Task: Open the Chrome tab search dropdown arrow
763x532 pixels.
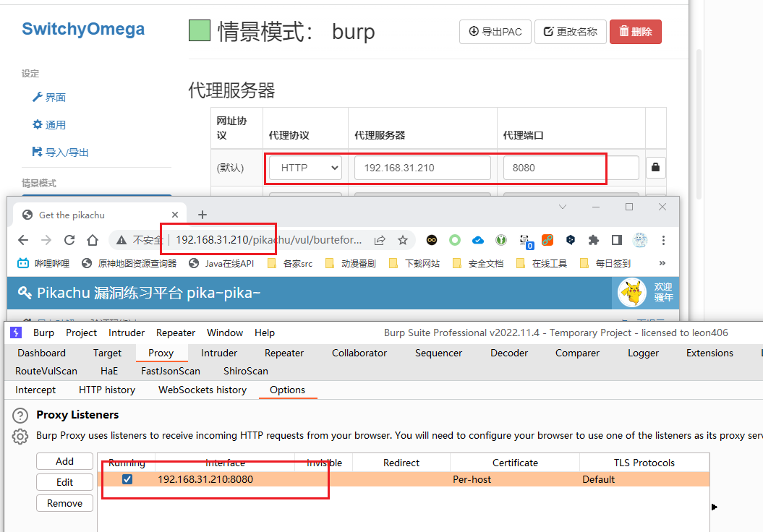Action: (x=563, y=207)
